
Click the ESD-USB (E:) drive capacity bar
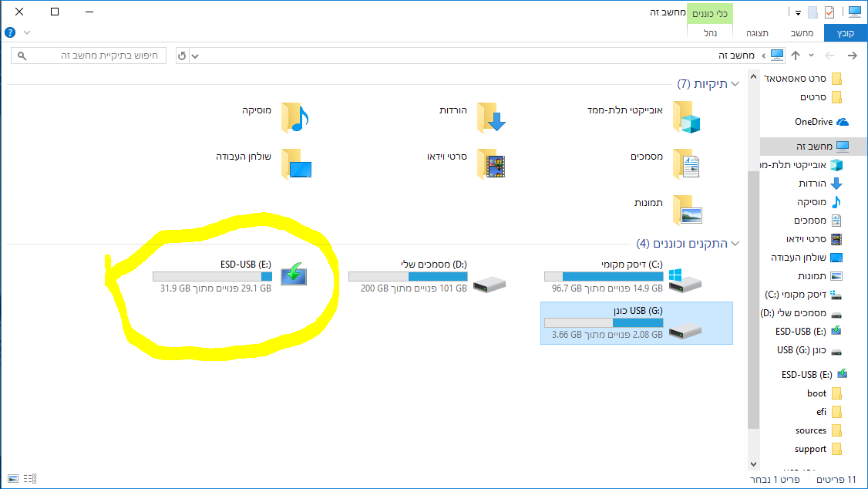click(x=212, y=276)
